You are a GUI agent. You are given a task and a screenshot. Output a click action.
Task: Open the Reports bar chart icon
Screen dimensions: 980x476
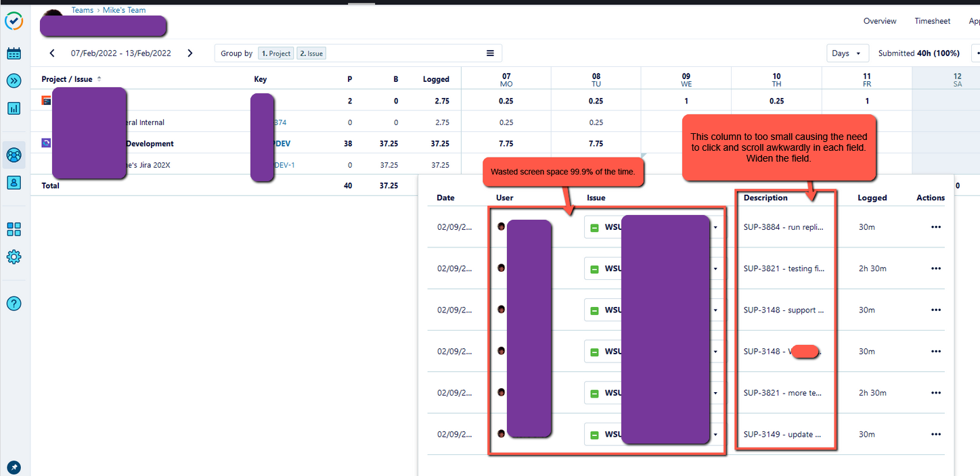pyautogui.click(x=14, y=108)
